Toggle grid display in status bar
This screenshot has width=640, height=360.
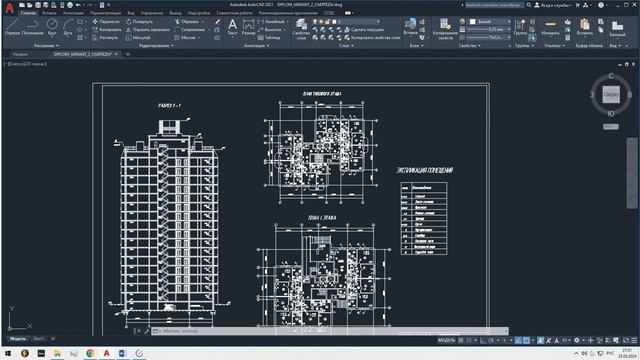(x=460, y=340)
